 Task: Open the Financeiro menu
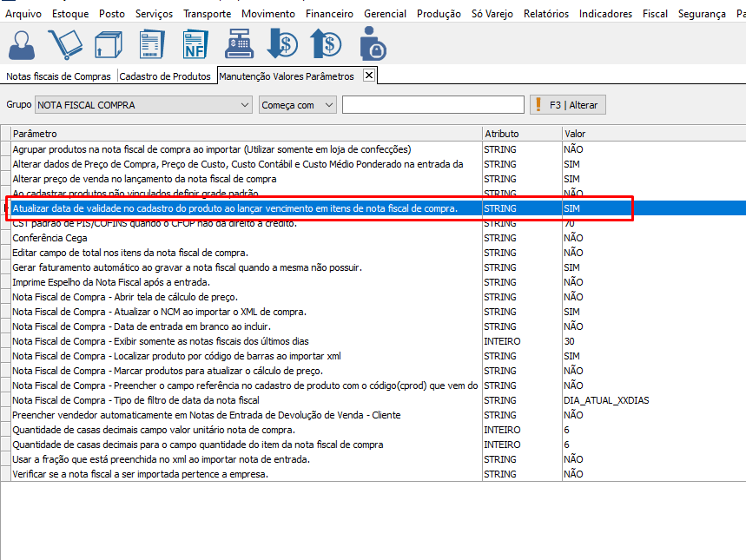(329, 14)
